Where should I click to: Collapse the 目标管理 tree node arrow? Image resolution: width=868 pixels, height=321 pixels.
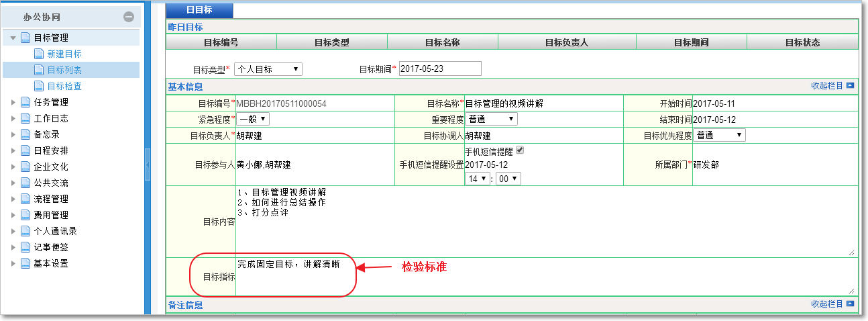(13, 38)
